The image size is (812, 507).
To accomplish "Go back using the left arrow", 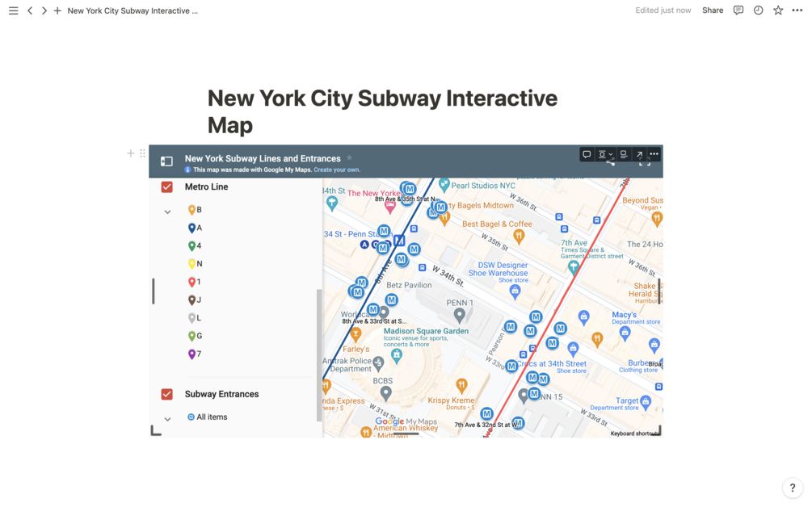I will [30, 10].
